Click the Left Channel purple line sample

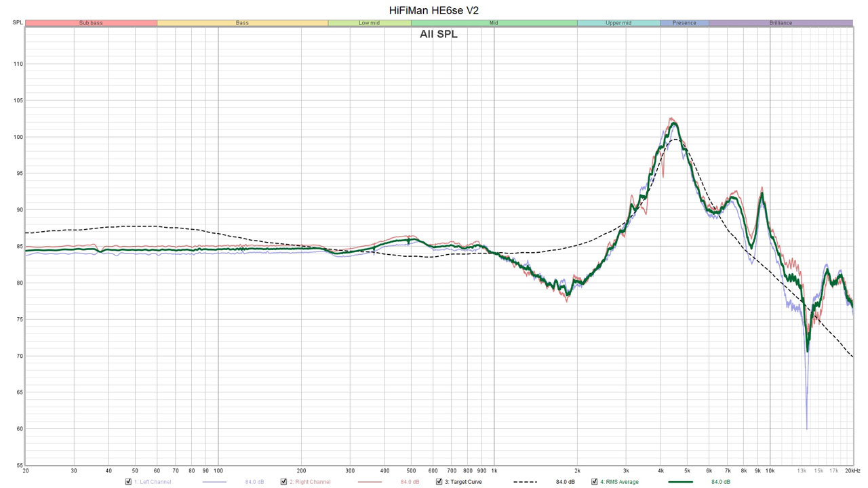214,482
